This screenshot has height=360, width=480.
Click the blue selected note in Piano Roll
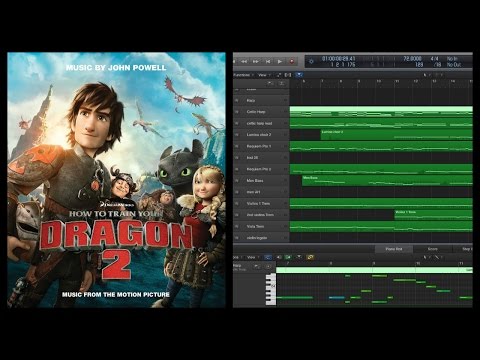click(x=337, y=297)
